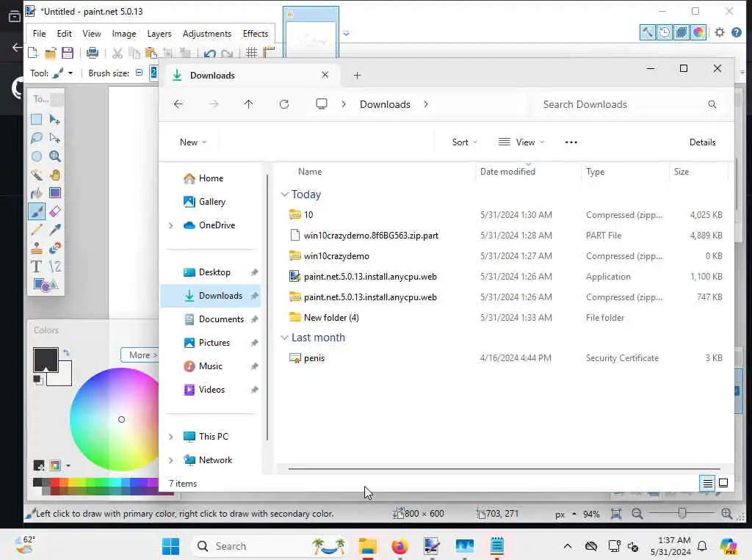Open the Sort dropdown

coord(464,142)
